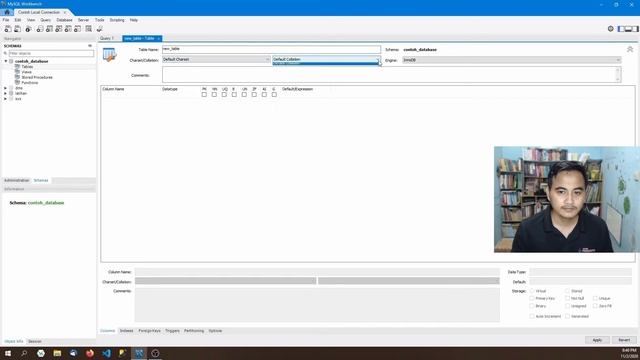Screen dimensions: 640x360
Task: Click the Apply button
Action: click(x=597, y=340)
